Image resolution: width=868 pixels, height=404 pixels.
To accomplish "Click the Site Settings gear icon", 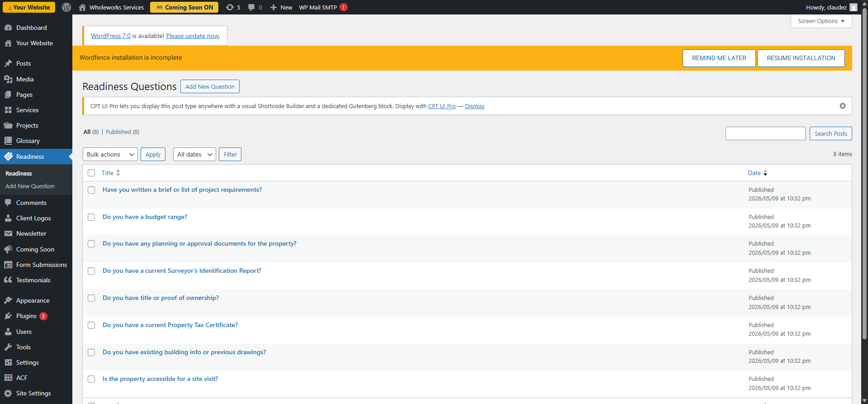I will 8,393.
